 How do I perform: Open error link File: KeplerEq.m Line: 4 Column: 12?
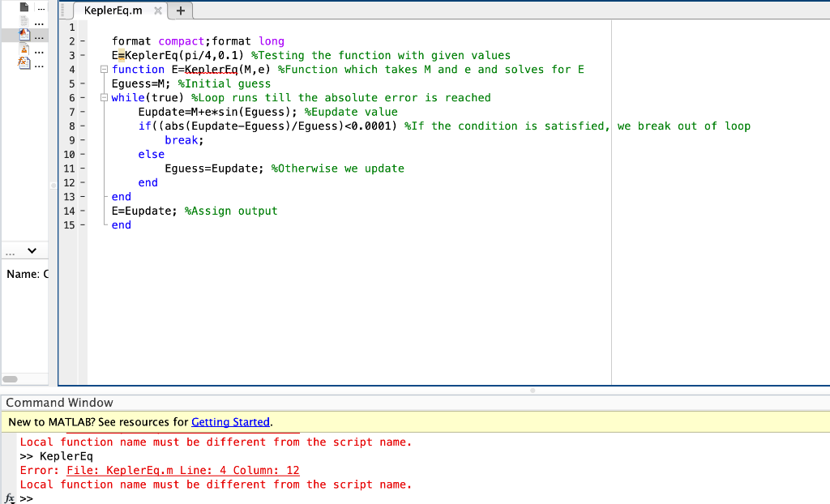(x=182, y=470)
